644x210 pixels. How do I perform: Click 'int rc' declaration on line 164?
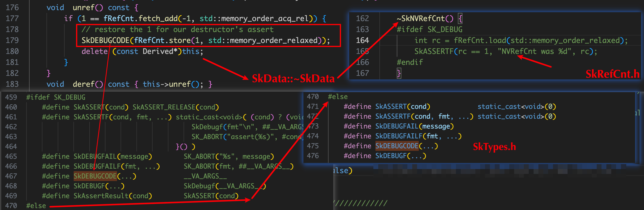coord(427,40)
